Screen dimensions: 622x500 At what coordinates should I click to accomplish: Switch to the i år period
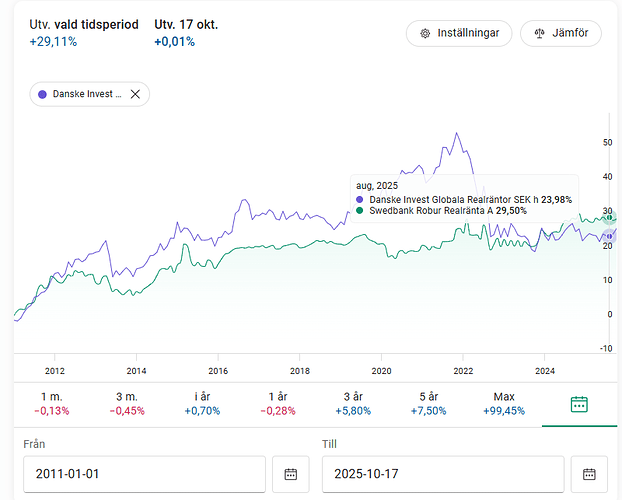(202, 404)
